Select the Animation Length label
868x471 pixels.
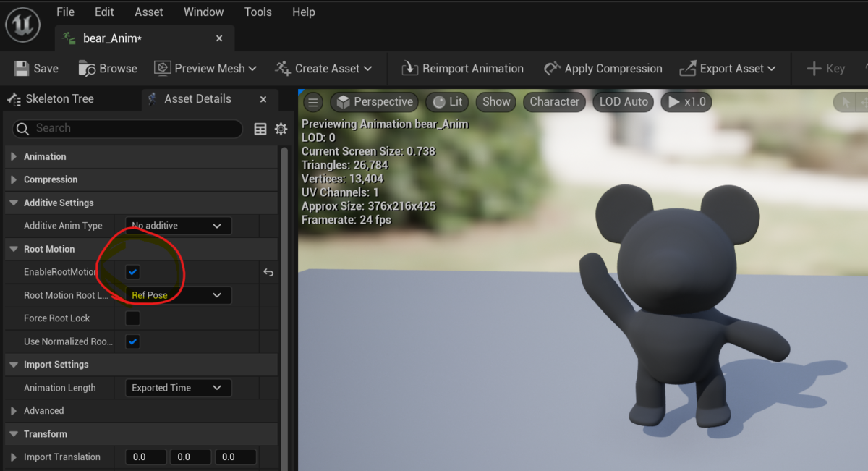[x=60, y=388]
